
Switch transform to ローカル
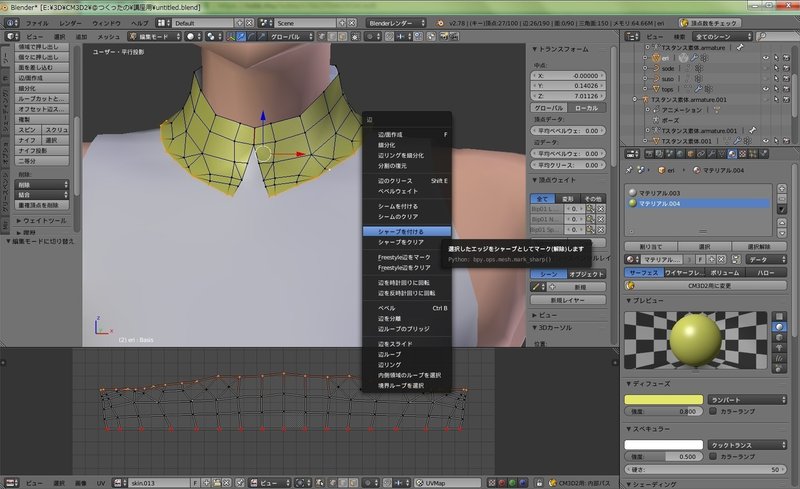pyautogui.click(x=587, y=108)
